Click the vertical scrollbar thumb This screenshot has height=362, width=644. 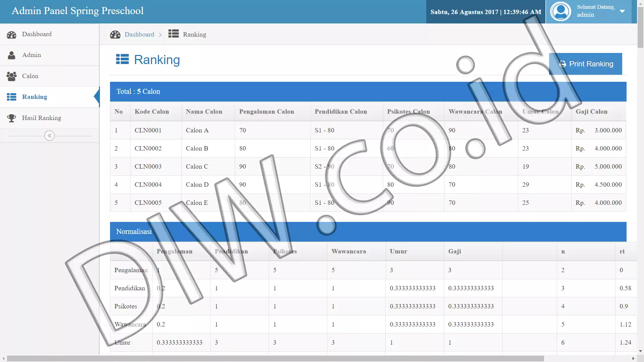[640, 28]
